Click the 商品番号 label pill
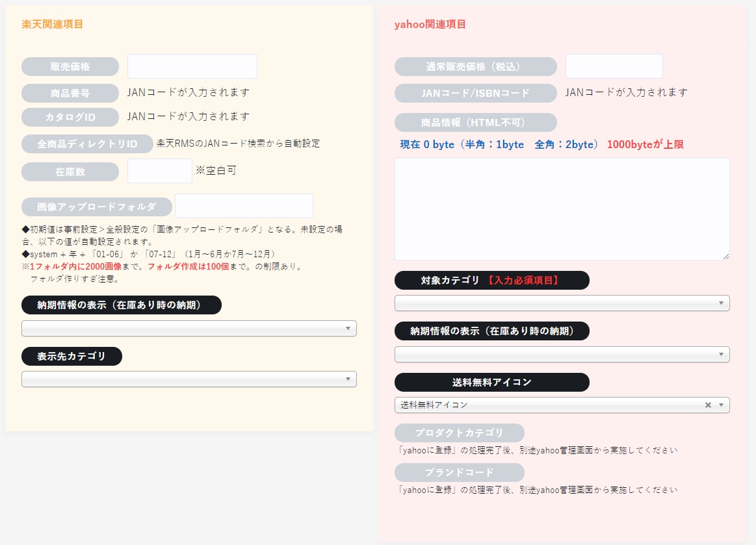756x545 pixels. 70,93
